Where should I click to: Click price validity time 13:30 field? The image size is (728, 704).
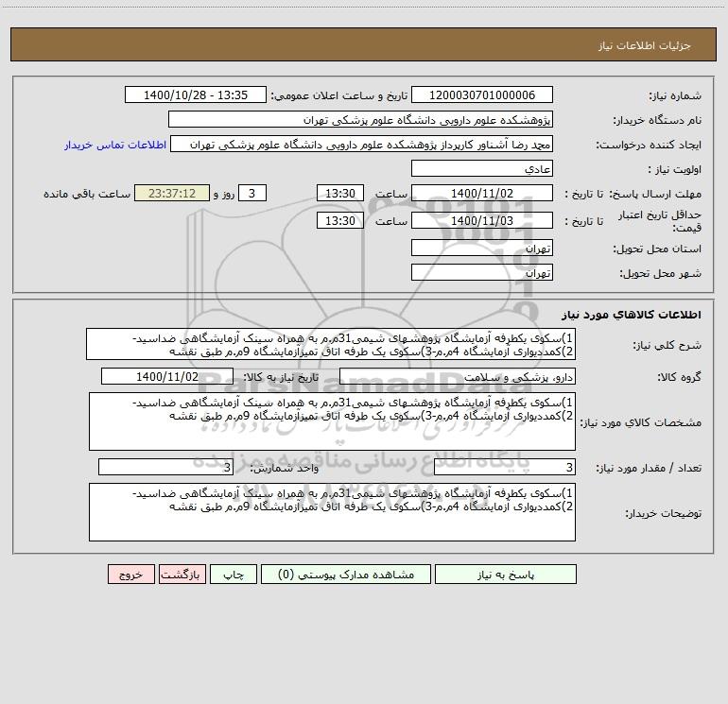[339, 220]
